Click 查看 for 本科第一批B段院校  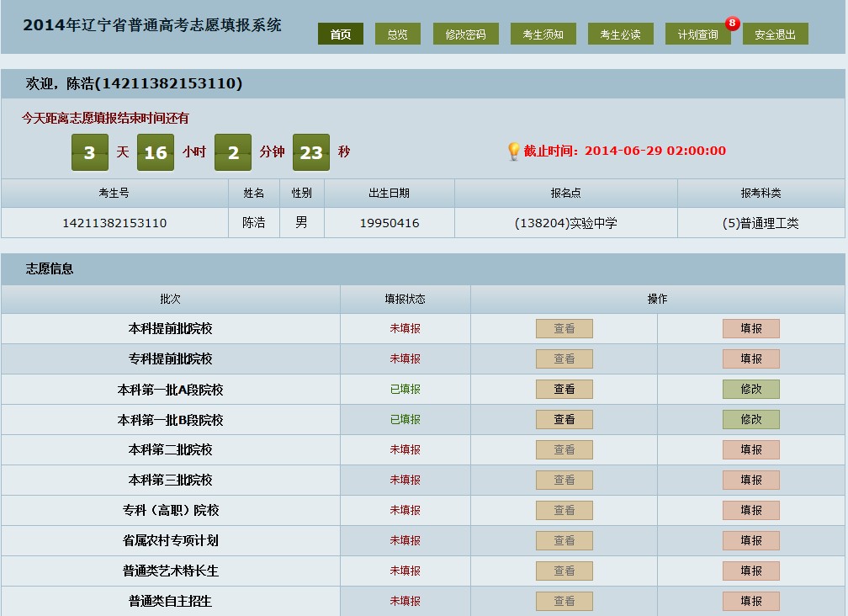pyautogui.click(x=564, y=419)
